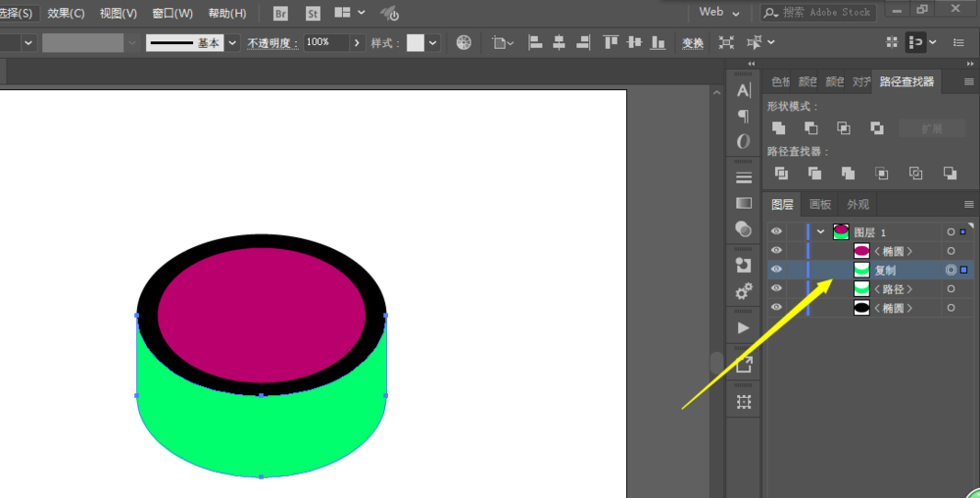The image size is (980, 498).
Task: Open the Gradient panel icon in the dock
Action: [x=744, y=203]
